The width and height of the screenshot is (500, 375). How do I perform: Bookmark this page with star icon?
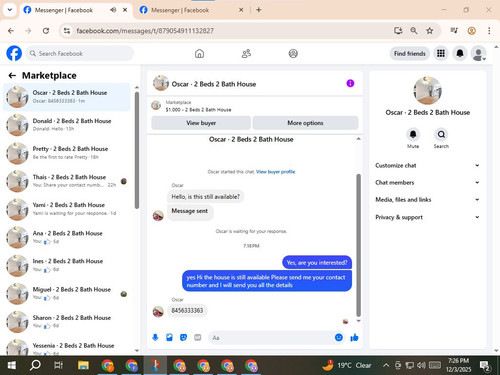(430, 31)
